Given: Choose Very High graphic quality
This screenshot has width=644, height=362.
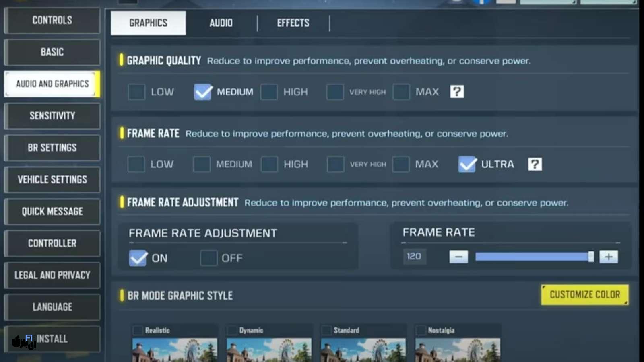Looking at the screenshot, I should pyautogui.click(x=335, y=92).
